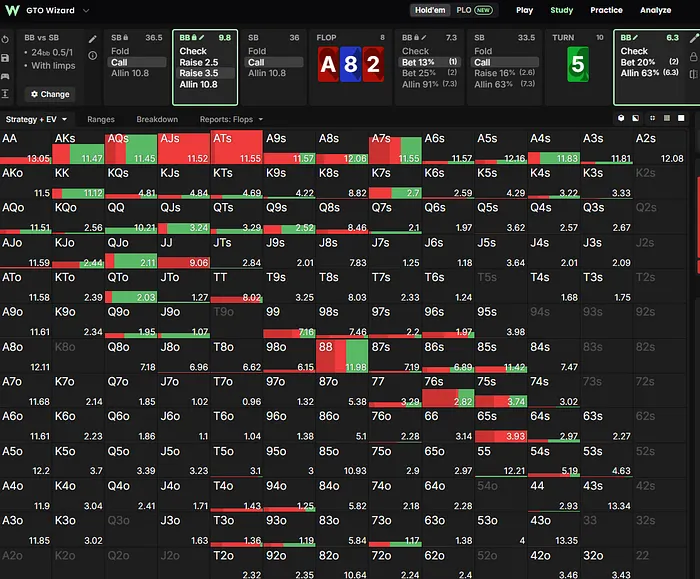Click the 43s hand cell
The image size is (700, 579).
coord(606,495)
